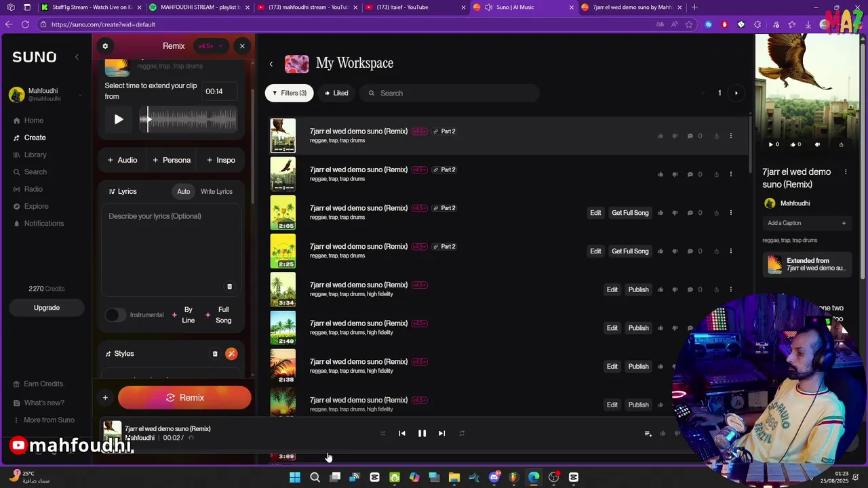Image resolution: width=868 pixels, height=488 pixels.
Task: Add an Audio input
Action: 122,160
